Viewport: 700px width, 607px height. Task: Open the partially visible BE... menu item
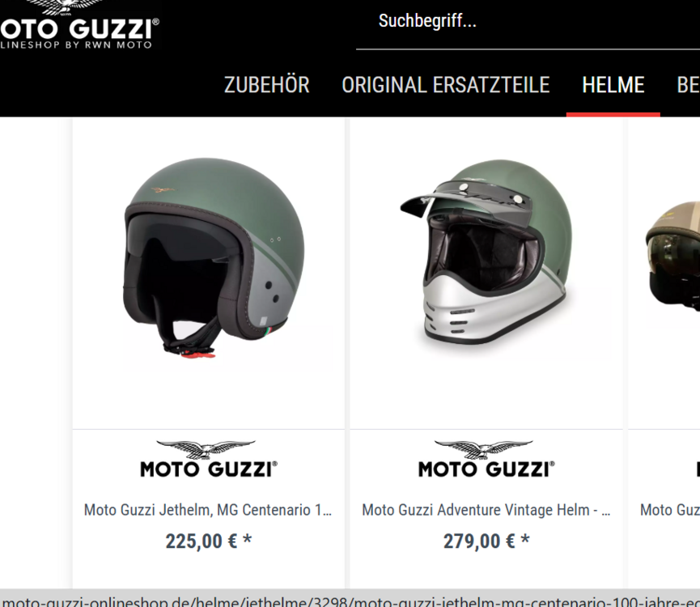click(x=688, y=85)
